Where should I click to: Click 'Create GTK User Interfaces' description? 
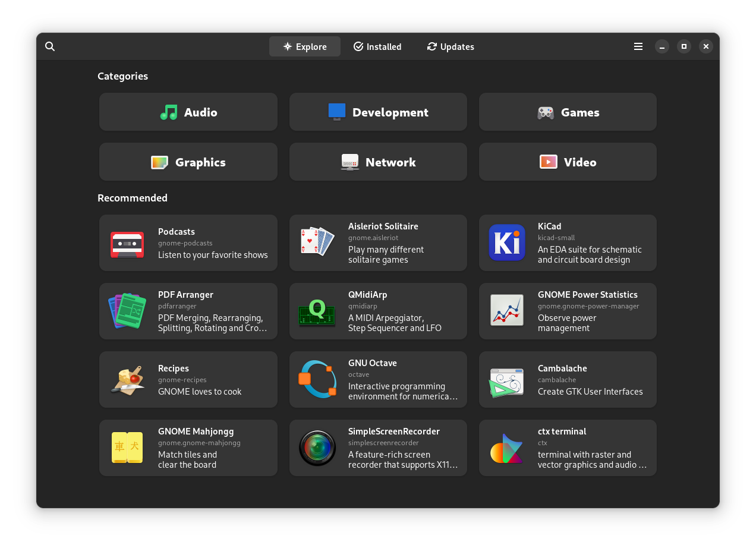coord(590,392)
